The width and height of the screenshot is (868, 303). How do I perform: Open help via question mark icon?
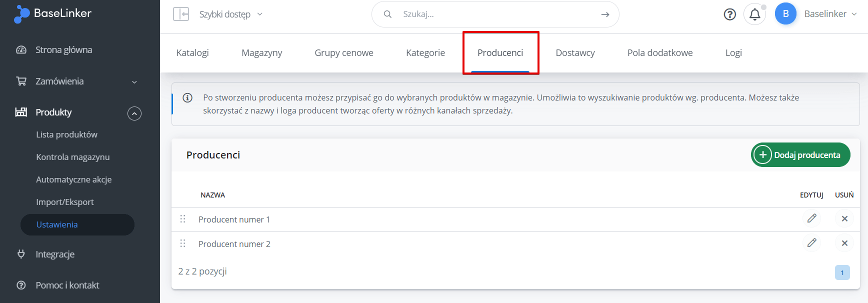[730, 14]
